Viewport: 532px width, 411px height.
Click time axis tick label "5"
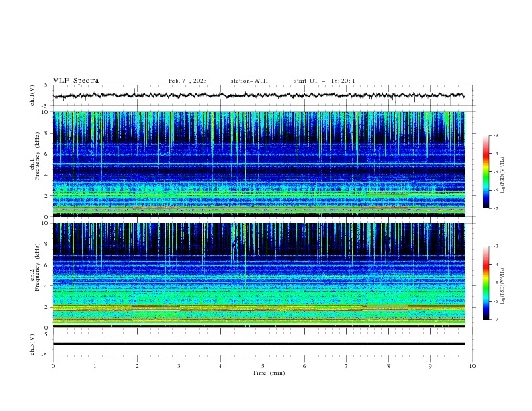(x=263, y=366)
